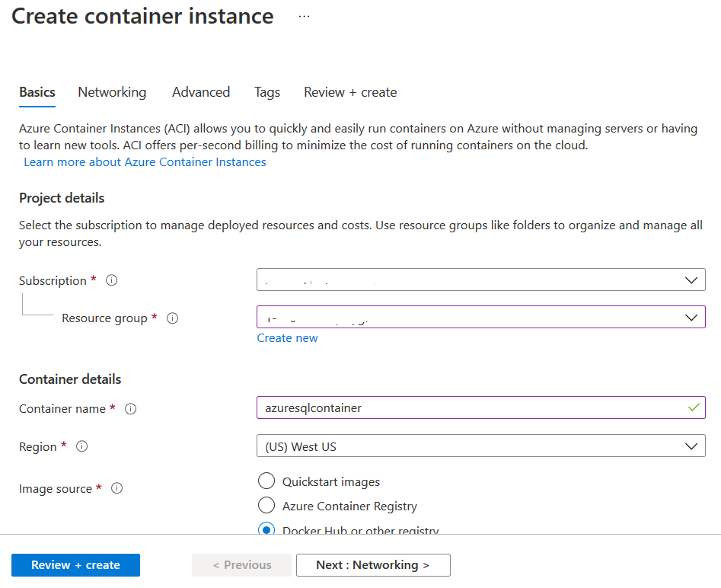
Task: Click info icon next to Subscription label
Action: [x=112, y=280]
